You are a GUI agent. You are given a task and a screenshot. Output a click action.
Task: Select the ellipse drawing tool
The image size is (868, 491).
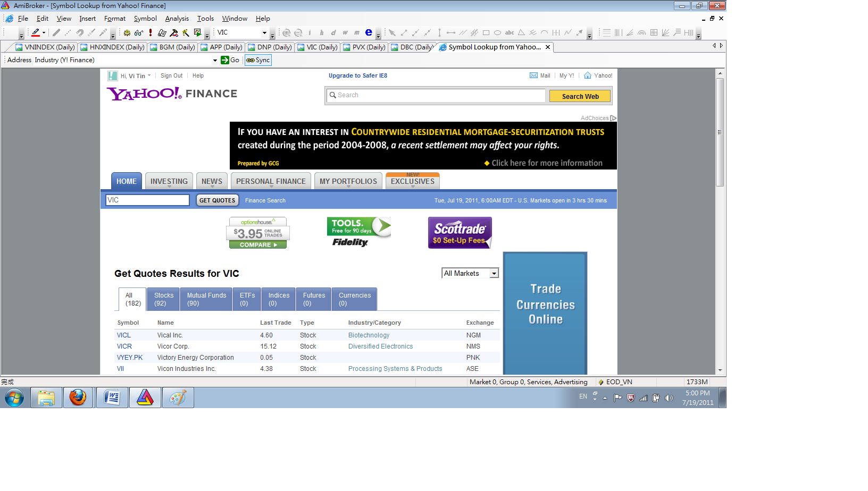498,32
